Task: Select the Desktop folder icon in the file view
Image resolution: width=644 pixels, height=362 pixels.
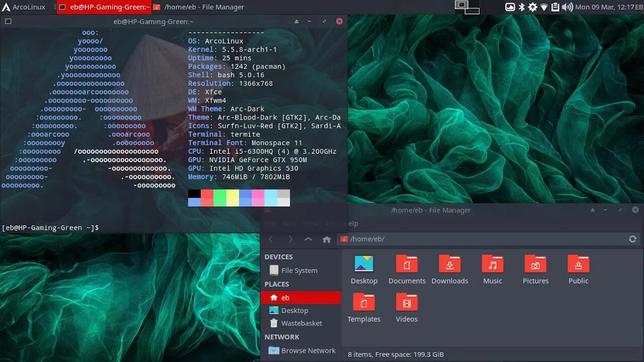Action: pos(364,270)
